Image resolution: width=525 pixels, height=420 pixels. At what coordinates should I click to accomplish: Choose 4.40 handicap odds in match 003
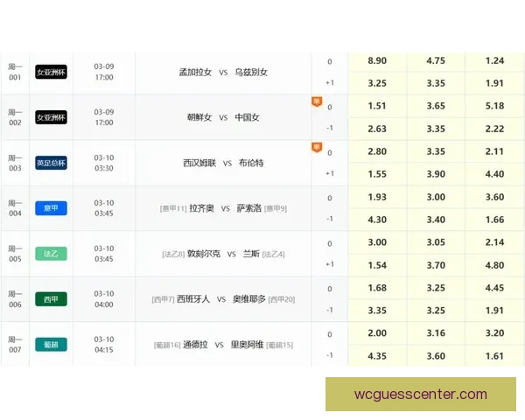[494, 174]
